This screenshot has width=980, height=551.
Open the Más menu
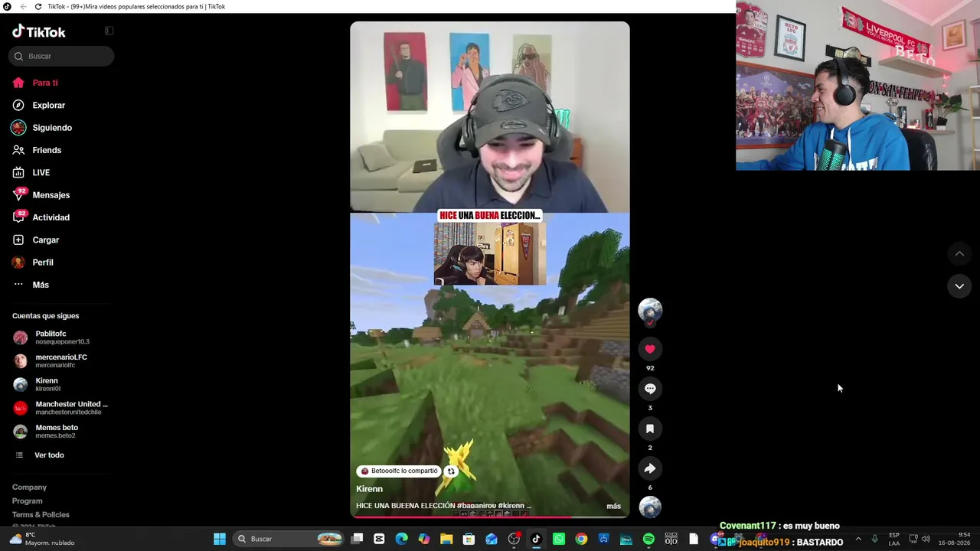tap(41, 285)
